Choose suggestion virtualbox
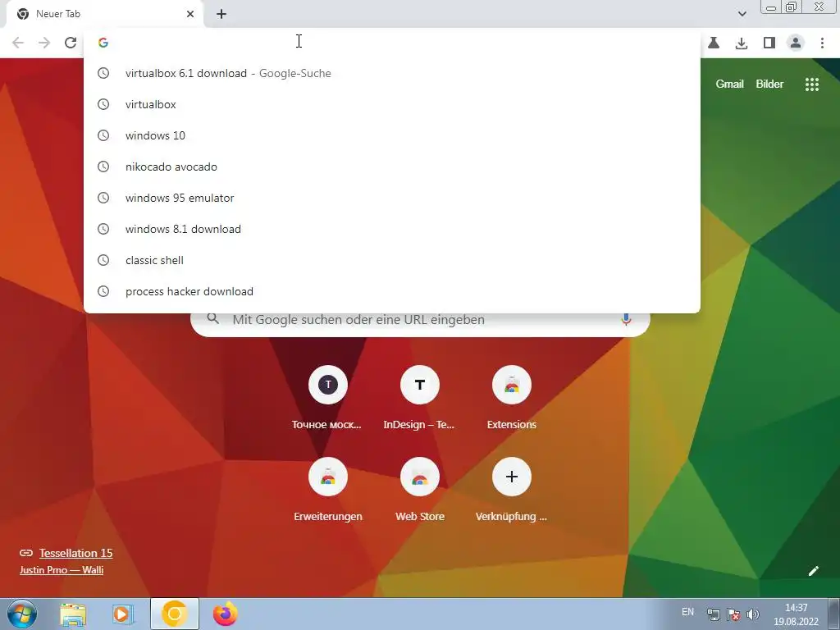Viewport: 840px width, 630px height. [x=391, y=104]
